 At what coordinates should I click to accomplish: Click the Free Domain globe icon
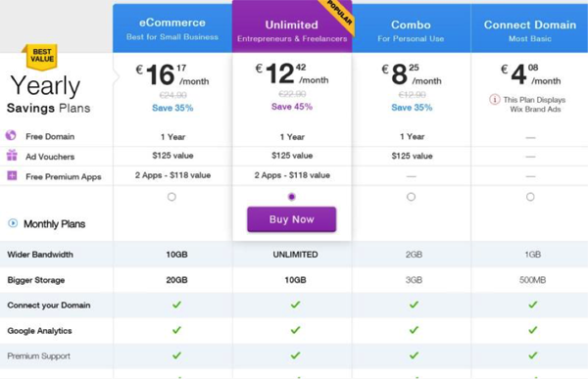[11, 135]
